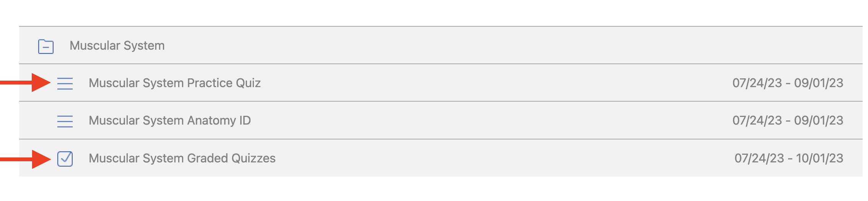Click the red arrow pointing at Graded Quizzes
The height and width of the screenshot is (201, 868).
[x=25, y=159]
